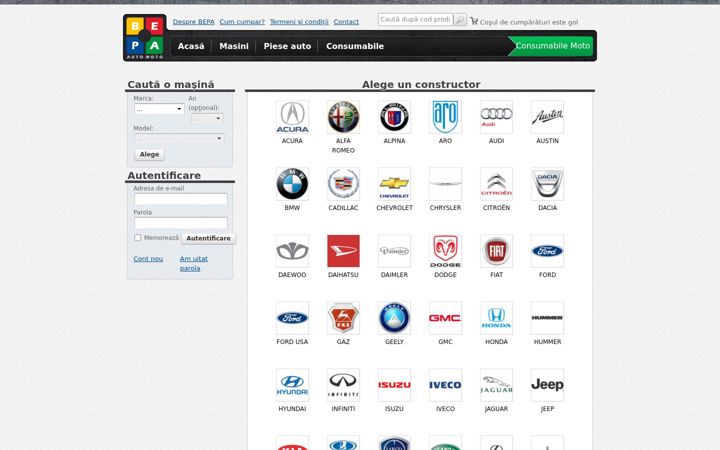Pick the Infiniti logo
Screen dimensions: 720x450
point(343,385)
